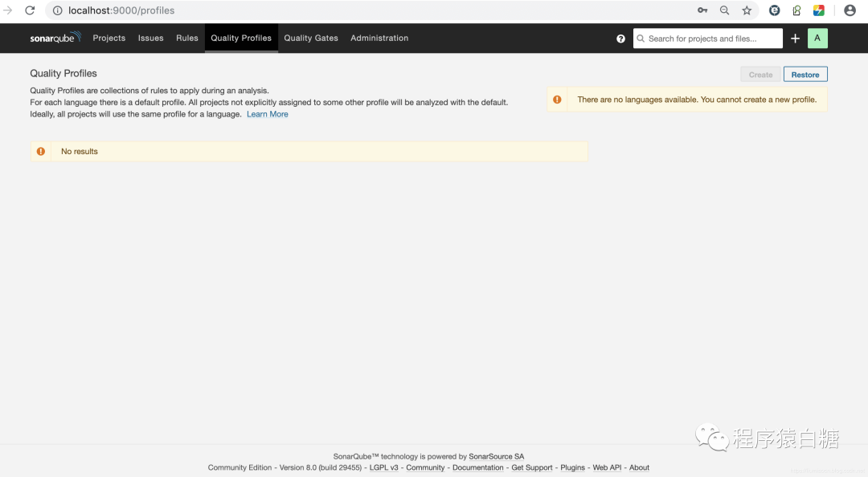This screenshot has width=868, height=477.
Task: Open the Projects menu item
Action: [x=109, y=38]
